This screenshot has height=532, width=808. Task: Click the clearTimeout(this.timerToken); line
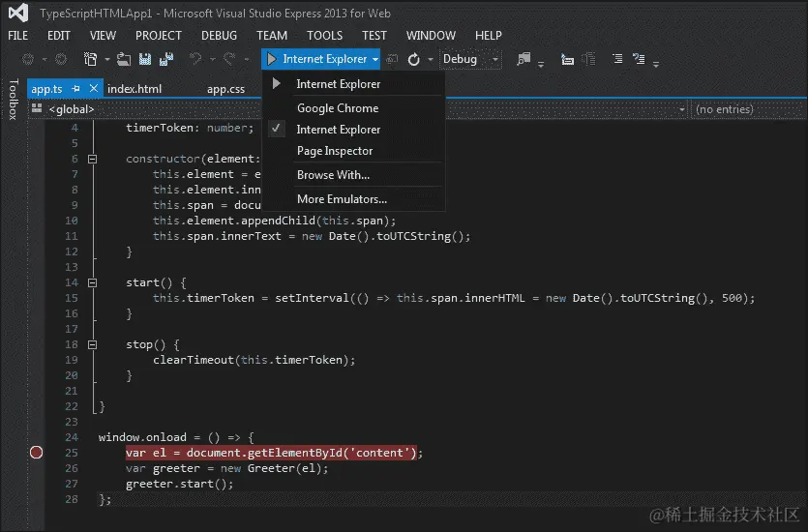254,360
